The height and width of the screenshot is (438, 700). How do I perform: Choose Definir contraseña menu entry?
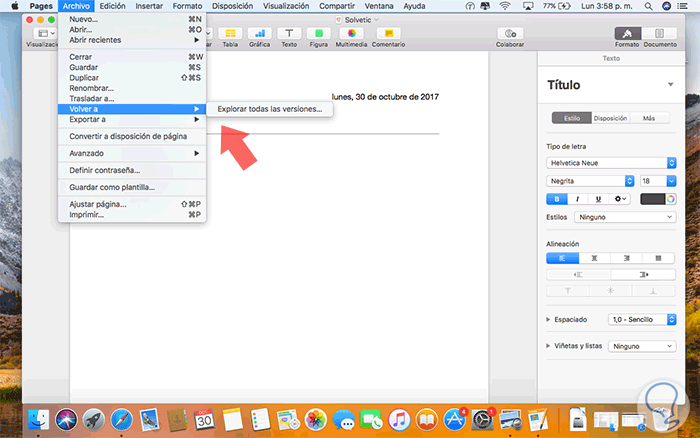[132, 170]
